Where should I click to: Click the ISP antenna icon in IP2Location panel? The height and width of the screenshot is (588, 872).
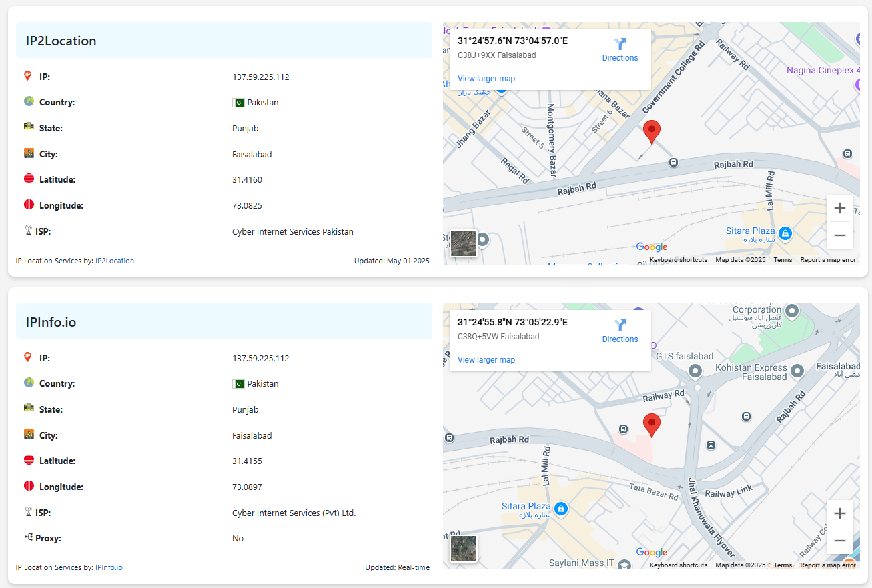point(29,231)
